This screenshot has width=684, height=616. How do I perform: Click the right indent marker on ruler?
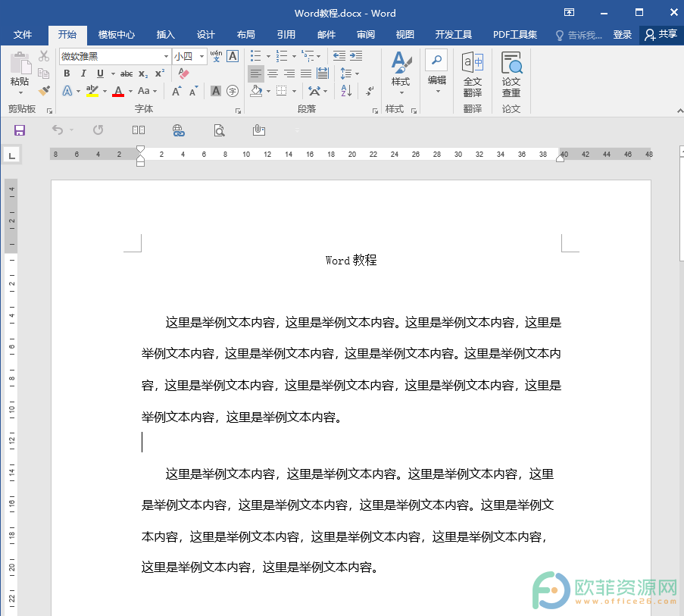point(560,159)
